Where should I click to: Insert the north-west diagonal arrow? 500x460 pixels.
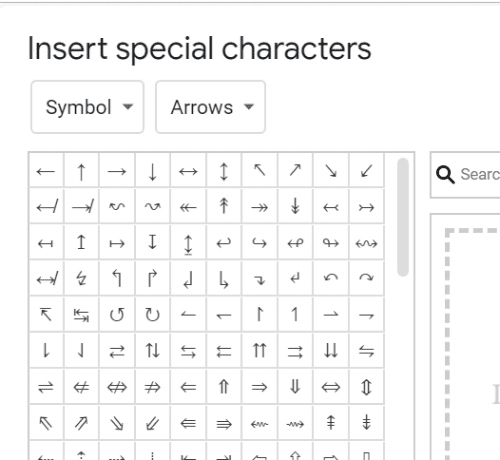259,172
